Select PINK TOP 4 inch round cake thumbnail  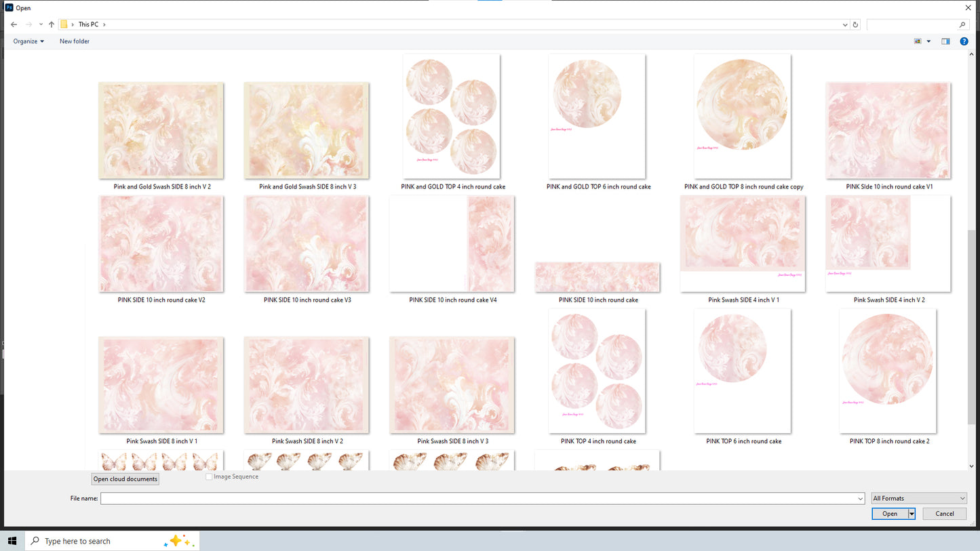coord(597,371)
